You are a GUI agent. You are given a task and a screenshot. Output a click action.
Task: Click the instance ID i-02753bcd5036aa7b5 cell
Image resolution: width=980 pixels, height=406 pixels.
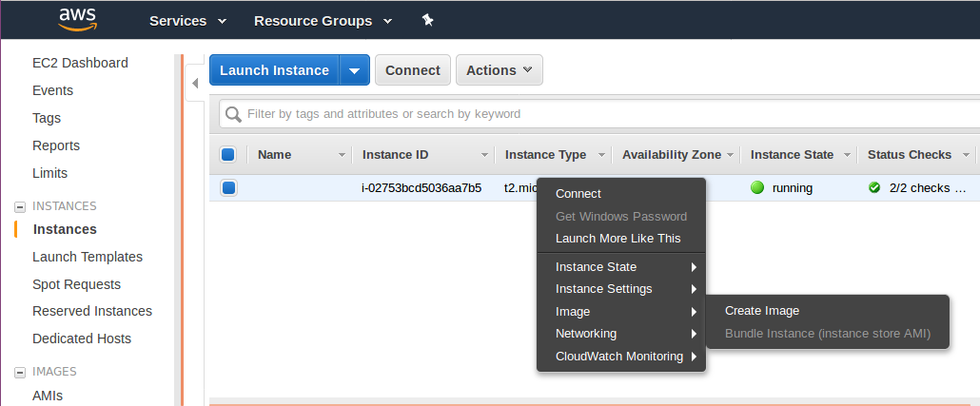coord(421,187)
